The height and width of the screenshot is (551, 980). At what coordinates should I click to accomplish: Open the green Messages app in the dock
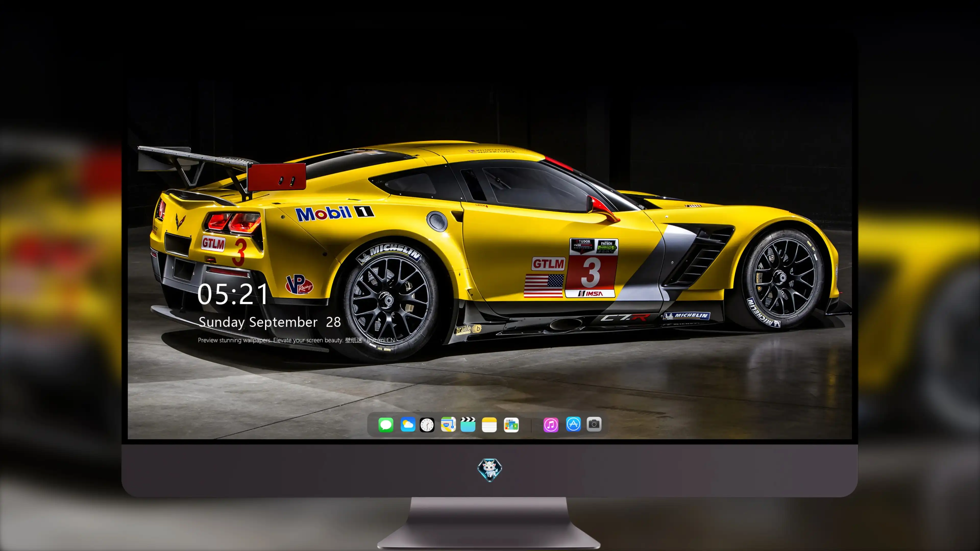pyautogui.click(x=386, y=424)
